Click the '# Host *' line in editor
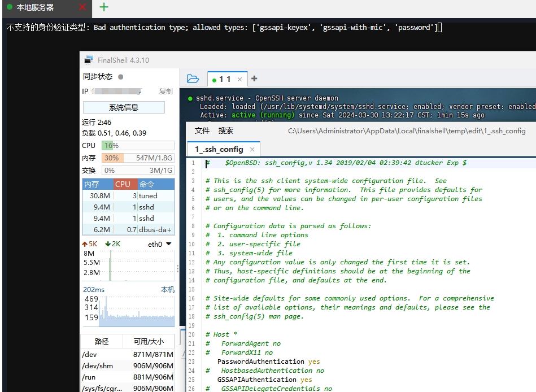 pyautogui.click(x=221, y=334)
